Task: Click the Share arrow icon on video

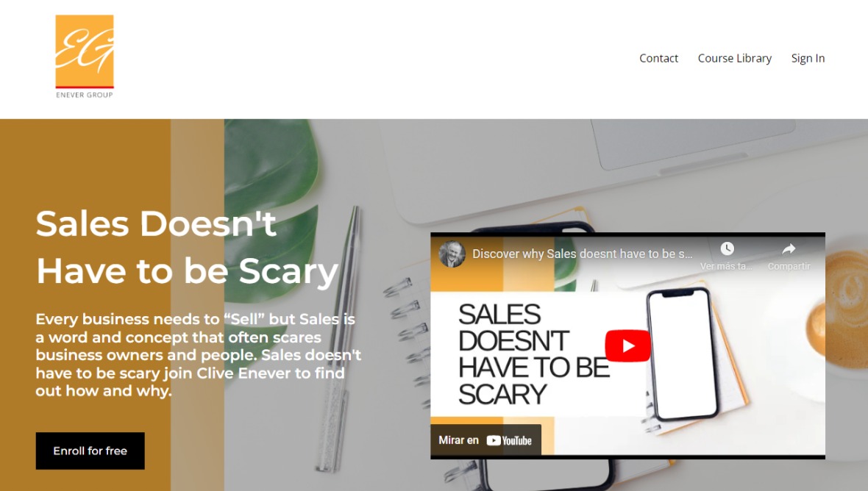Action: click(x=789, y=249)
